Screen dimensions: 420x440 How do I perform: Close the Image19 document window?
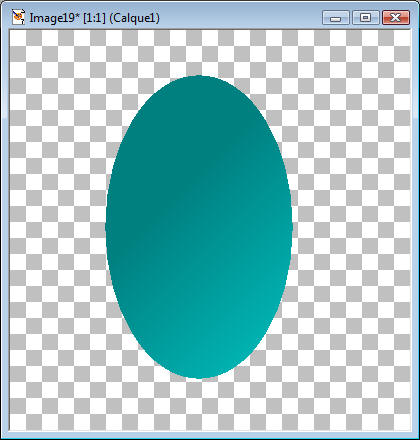tap(396, 18)
